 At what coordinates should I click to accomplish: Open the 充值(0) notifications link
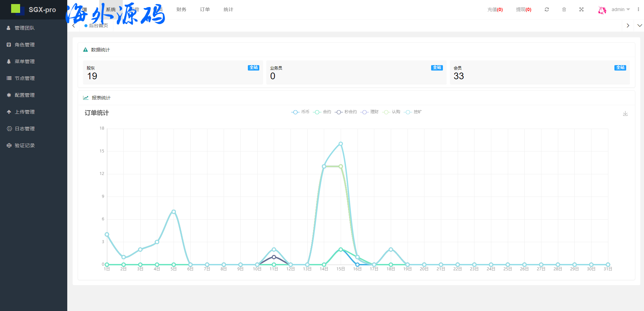pos(495,9)
